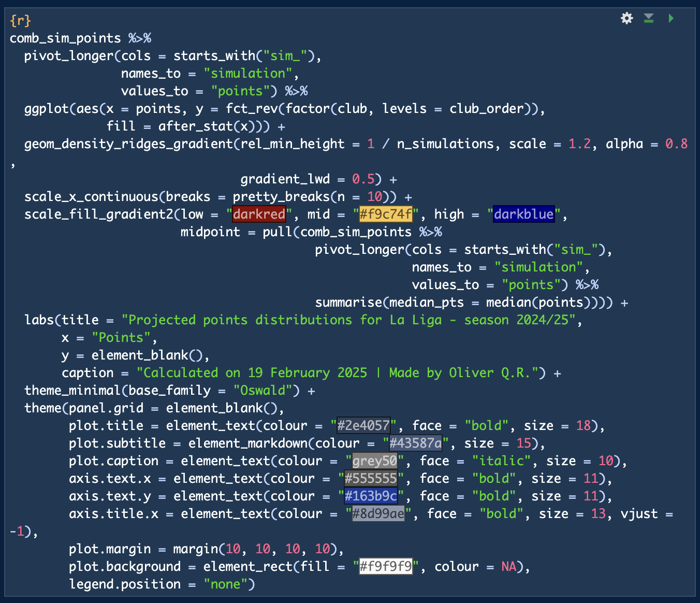
Task: Click on values_to in first pivot_longer
Action: (x=155, y=91)
